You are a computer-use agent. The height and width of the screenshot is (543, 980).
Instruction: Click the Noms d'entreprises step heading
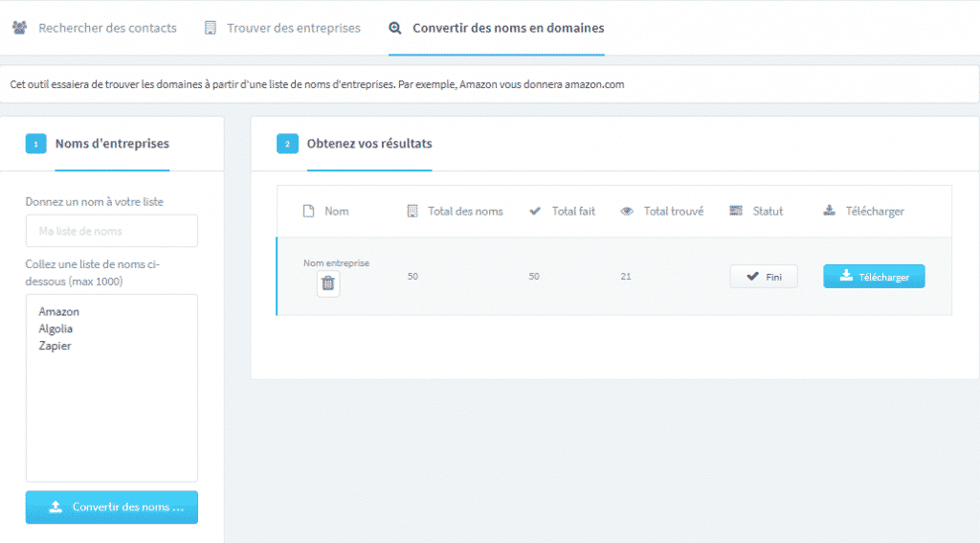(112, 144)
